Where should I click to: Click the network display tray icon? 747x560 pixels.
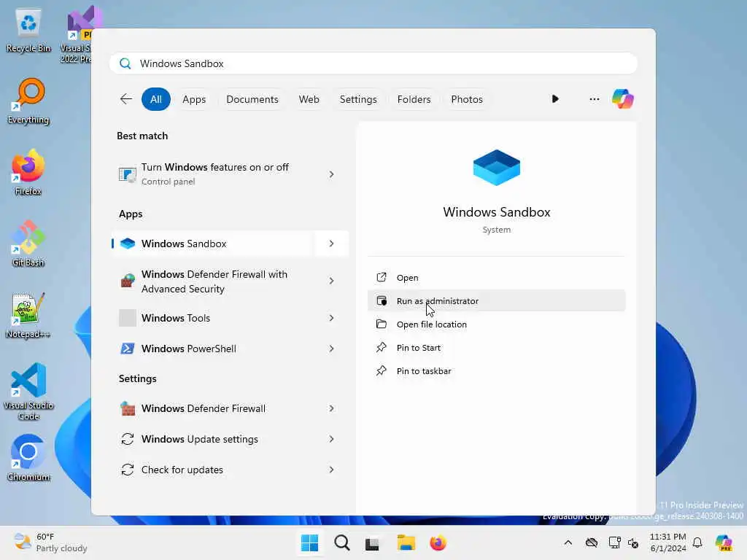(614, 542)
